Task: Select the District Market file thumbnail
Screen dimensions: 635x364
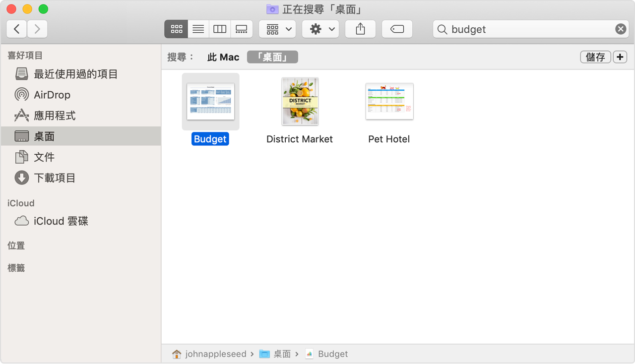Action: [x=300, y=101]
